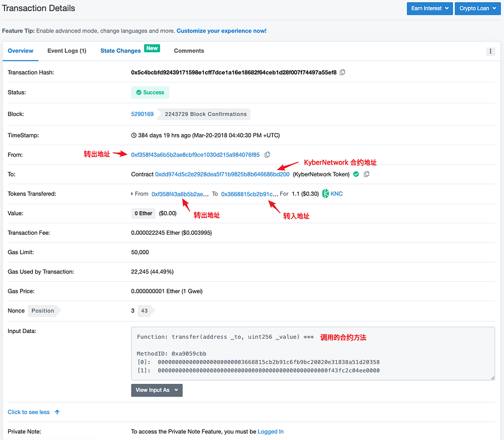The image size is (504, 440).
Task: Open the Crypto Loan dropdown
Action: [477, 8]
